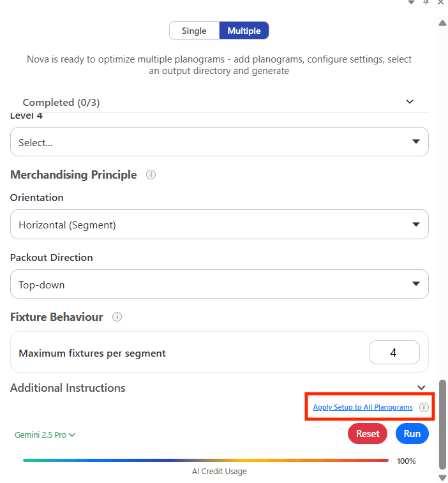Click info icon next to Merchandising Principle
The image size is (448, 483).
point(151,174)
